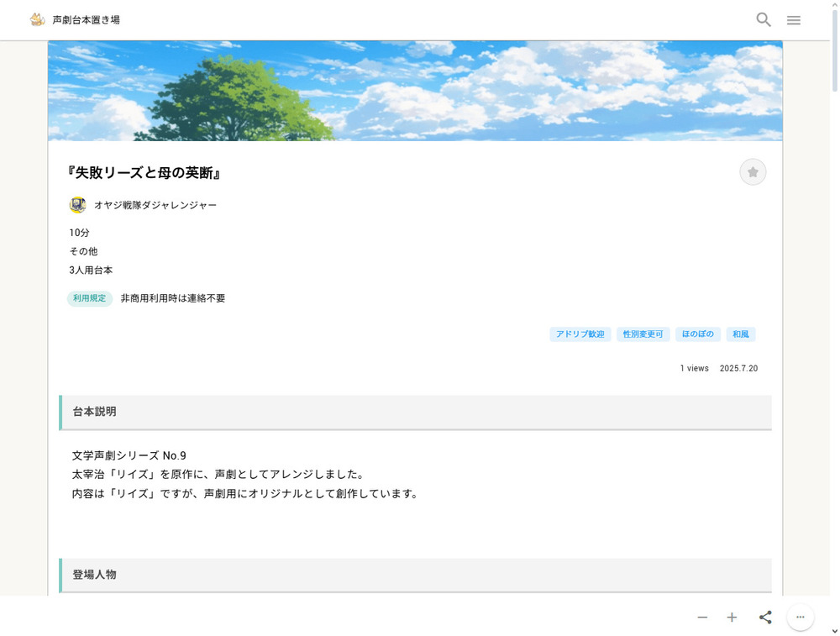Image resolution: width=840 pixels, height=636 pixels.
Task: Decrease text size with minus icon
Action: [x=702, y=618]
